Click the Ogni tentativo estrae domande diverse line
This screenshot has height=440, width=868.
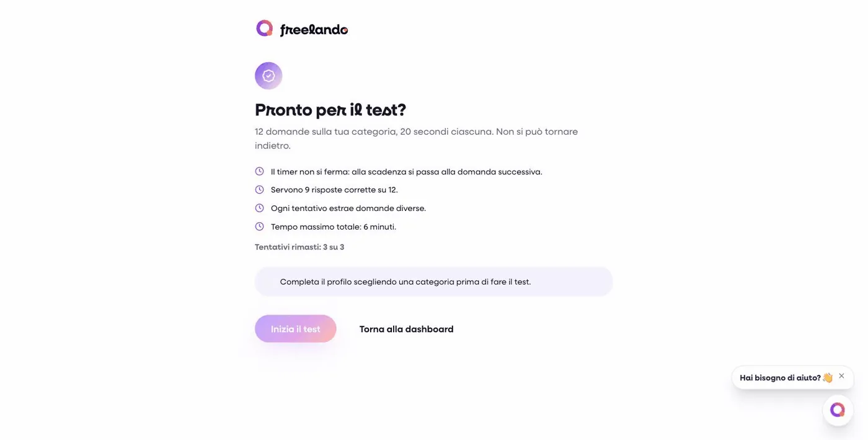pos(348,209)
